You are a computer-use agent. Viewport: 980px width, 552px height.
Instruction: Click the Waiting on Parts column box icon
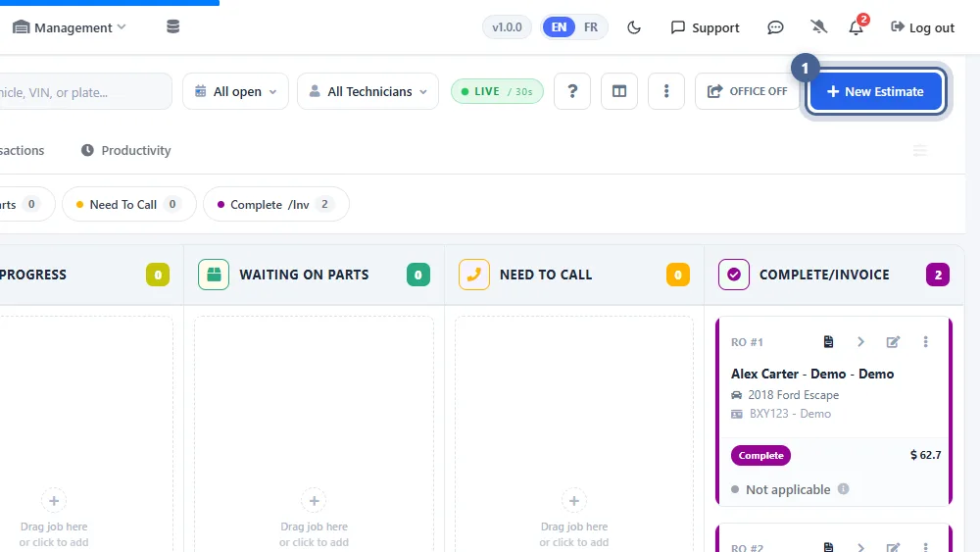coord(214,275)
